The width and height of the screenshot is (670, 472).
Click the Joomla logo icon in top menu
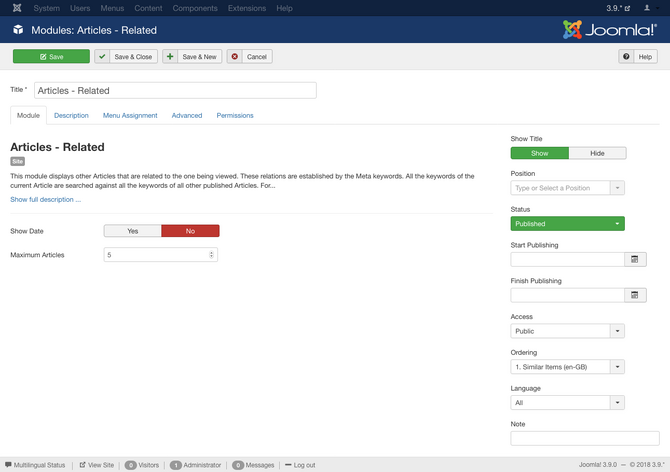tap(14, 8)
